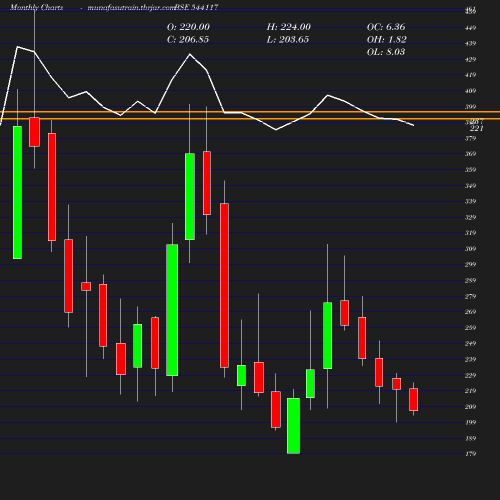Click the 'OL: 8.03' reading

click(x=386, y=52)
